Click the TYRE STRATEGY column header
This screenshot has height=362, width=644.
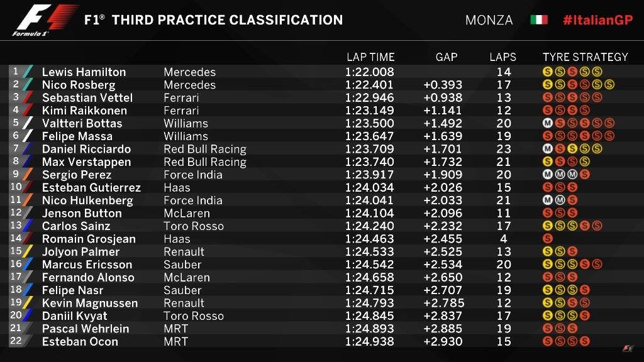(x=585, y=57)
